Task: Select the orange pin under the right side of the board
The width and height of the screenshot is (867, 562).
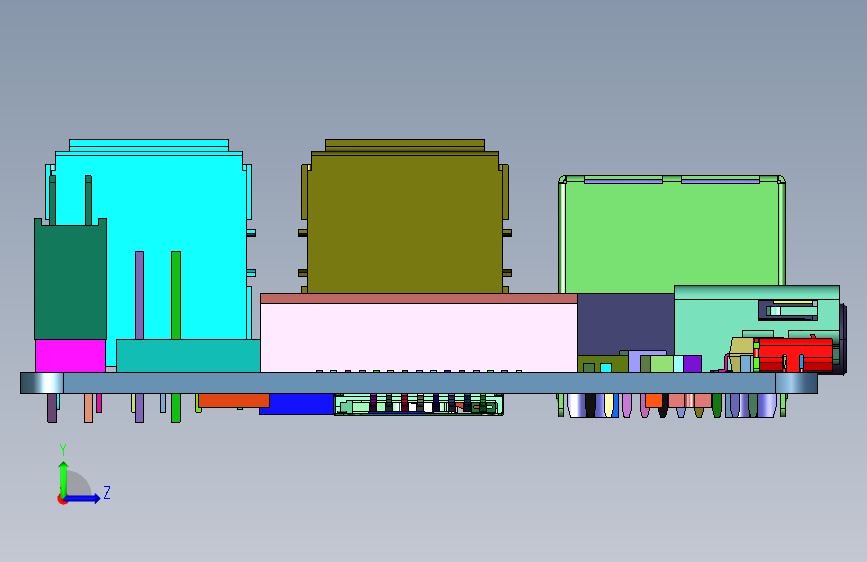Action: point(654,400)
